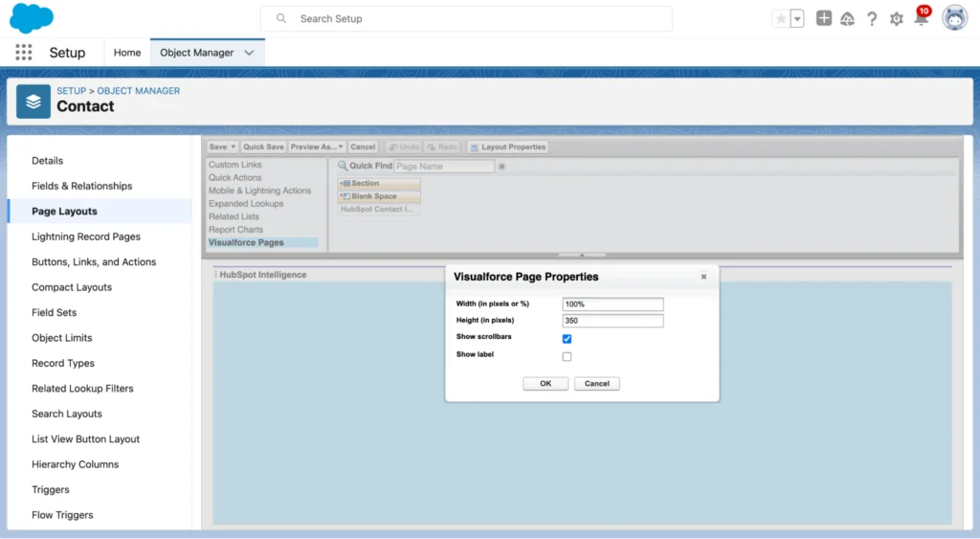This screenshot has height=539, width=980.
Task: Select Custom Links palette category
Action: [x=235, y=165]
